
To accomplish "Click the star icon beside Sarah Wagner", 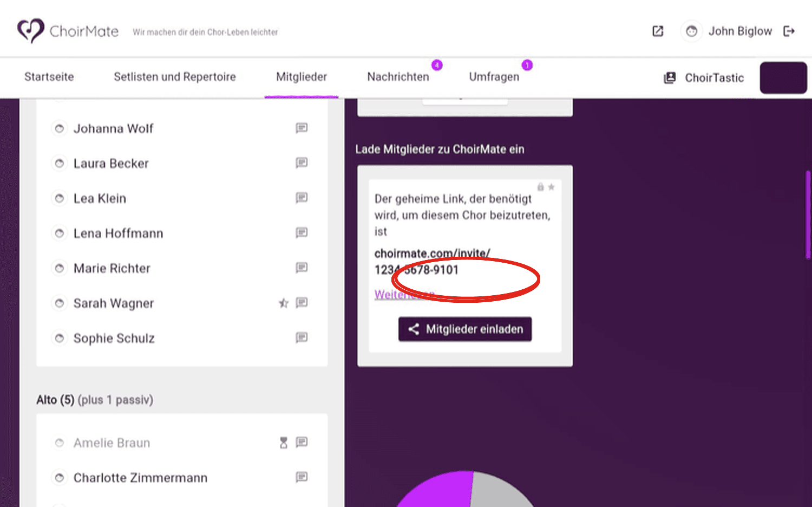I will pyautogui.click(x=284, y=303).
